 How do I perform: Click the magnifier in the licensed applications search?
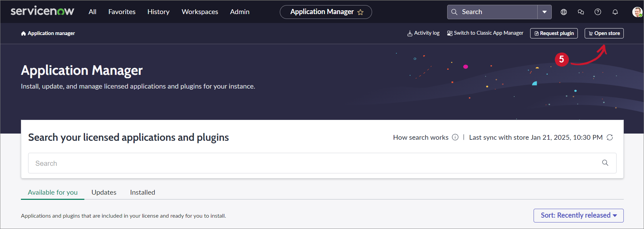[x=605, y=163]
